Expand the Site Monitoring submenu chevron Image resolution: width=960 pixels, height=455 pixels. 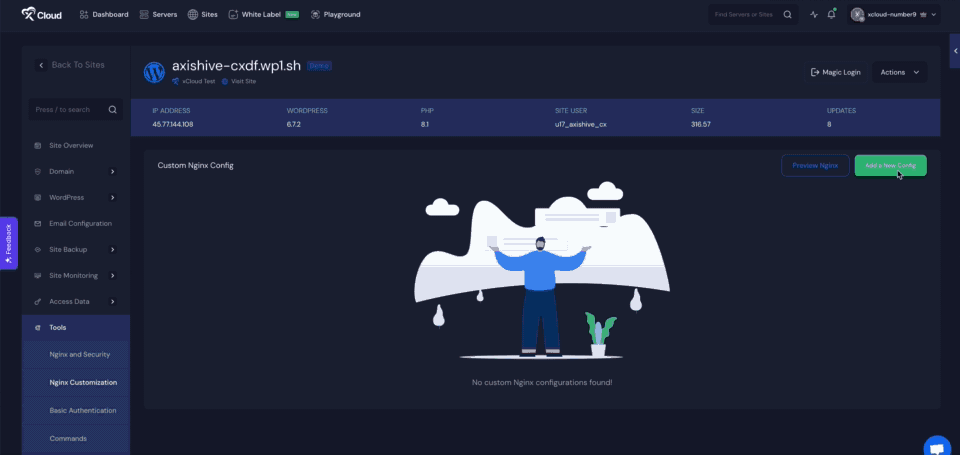[x=113, y=276]
